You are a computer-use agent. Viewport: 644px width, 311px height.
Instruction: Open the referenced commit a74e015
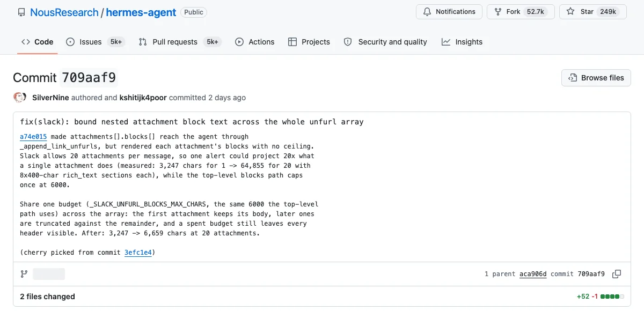(33, 137)
